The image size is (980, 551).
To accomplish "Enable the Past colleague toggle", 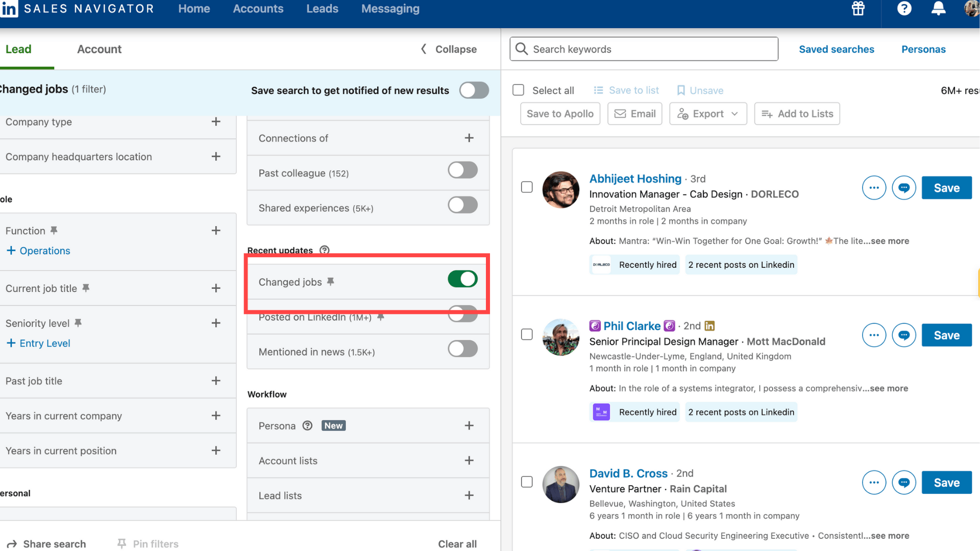I will pyautogui.click(x=462, y=169).
